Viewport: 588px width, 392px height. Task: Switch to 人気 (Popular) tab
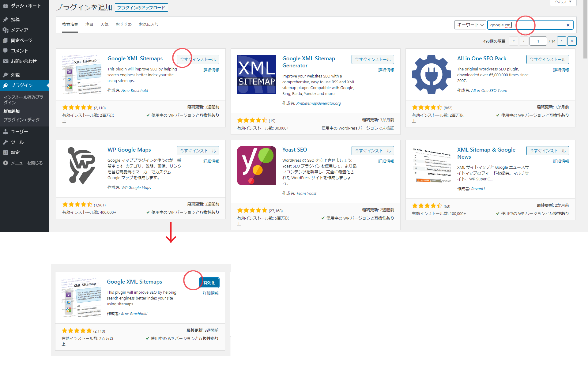point(104,24)
